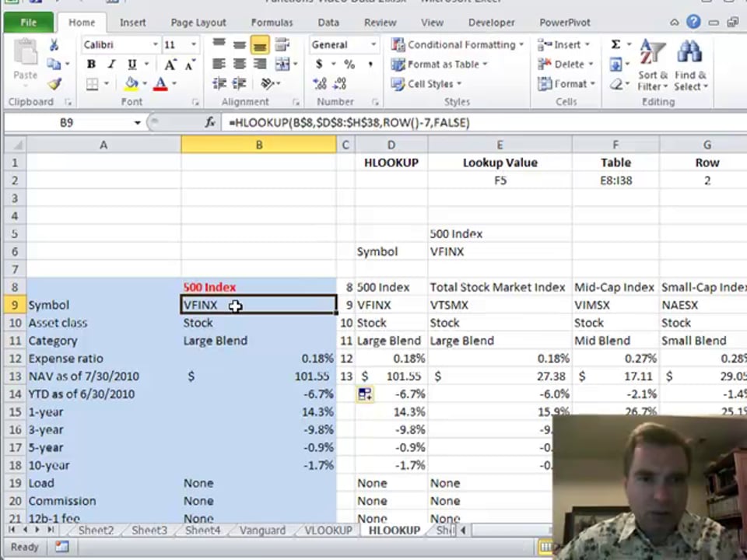
Task: Click the Insert Function fx icon
Action: pyautogui.click(x=209, y=123)
